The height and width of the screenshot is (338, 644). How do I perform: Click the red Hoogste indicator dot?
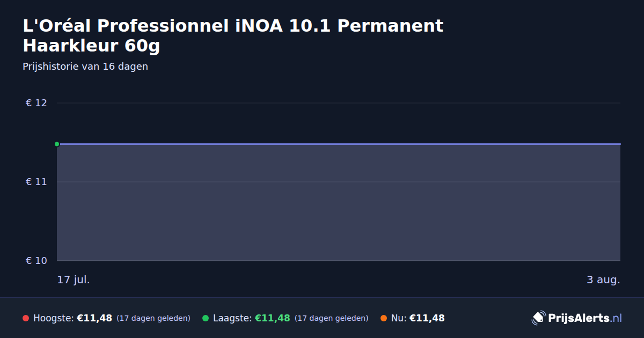click(x=26, y=318)
